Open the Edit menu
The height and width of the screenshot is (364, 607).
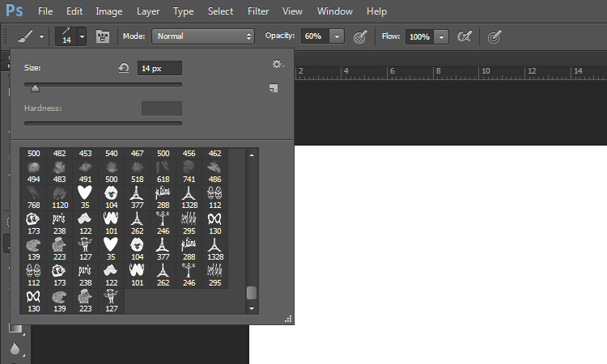(74, 11)
